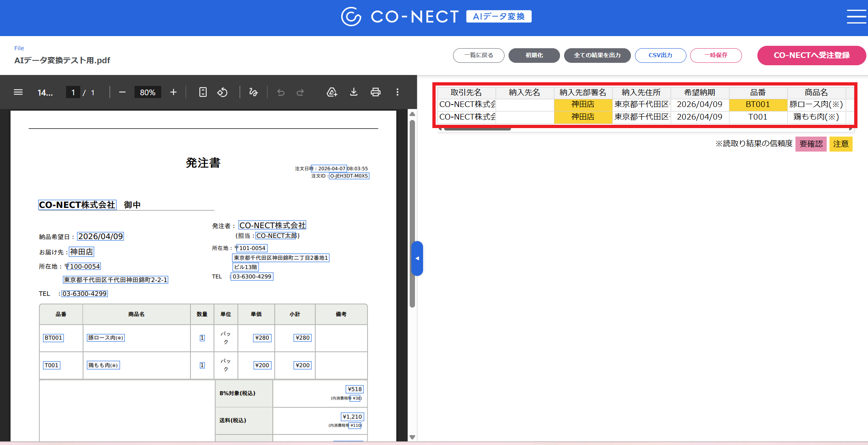Click the PDF scrollbar down arrow
The height and width of the screenshot is (445, 868).
[412, 437]
